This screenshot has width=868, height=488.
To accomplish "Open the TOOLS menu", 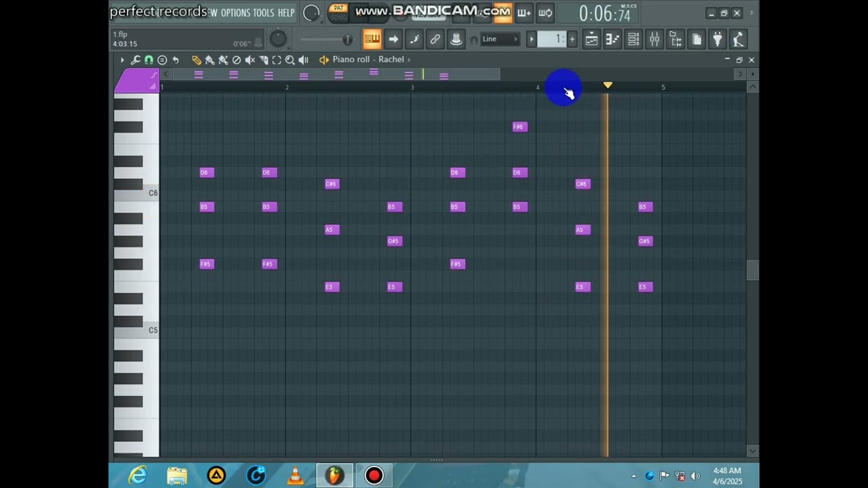I will tap(264, 13).
